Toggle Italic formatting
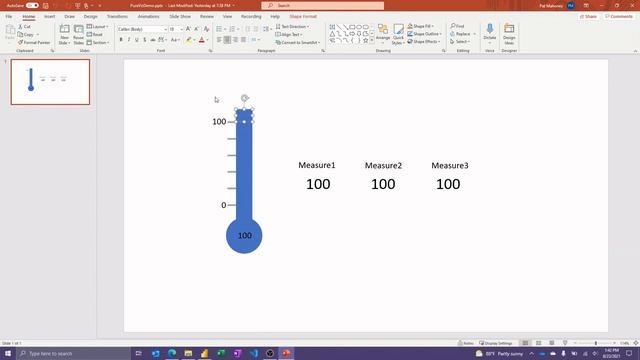The height and width of the screenshot is (360, 640). [129, 40]
